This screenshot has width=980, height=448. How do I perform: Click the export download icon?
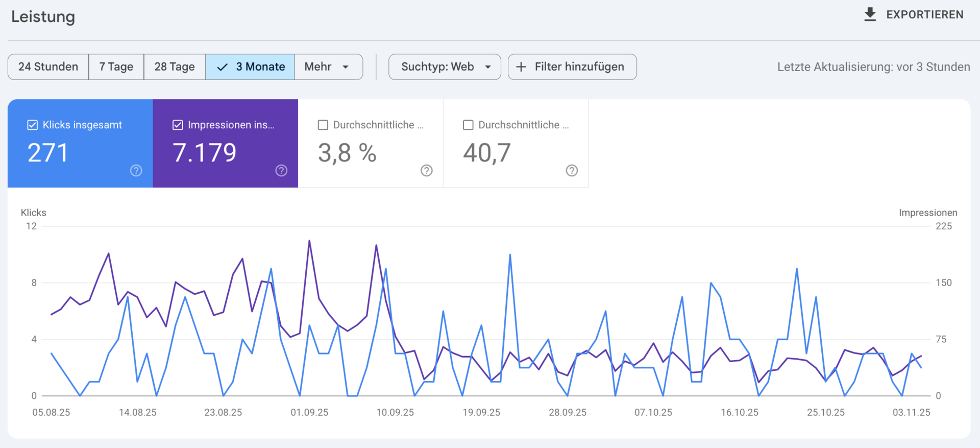(870, 15)
